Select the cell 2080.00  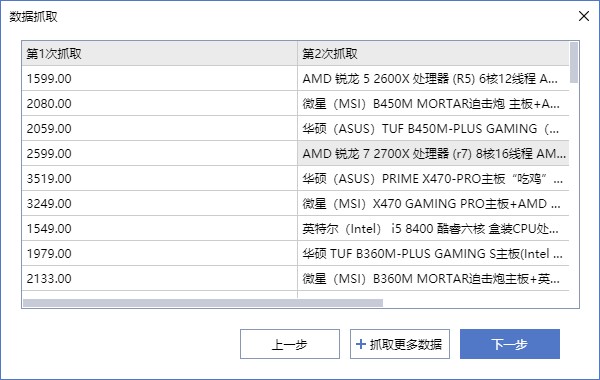160,103
